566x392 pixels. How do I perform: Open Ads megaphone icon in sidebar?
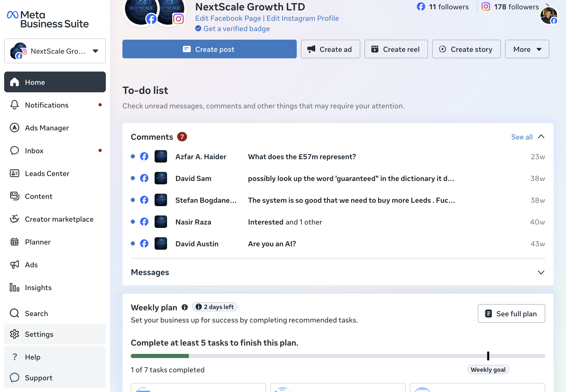pos(15,265)
